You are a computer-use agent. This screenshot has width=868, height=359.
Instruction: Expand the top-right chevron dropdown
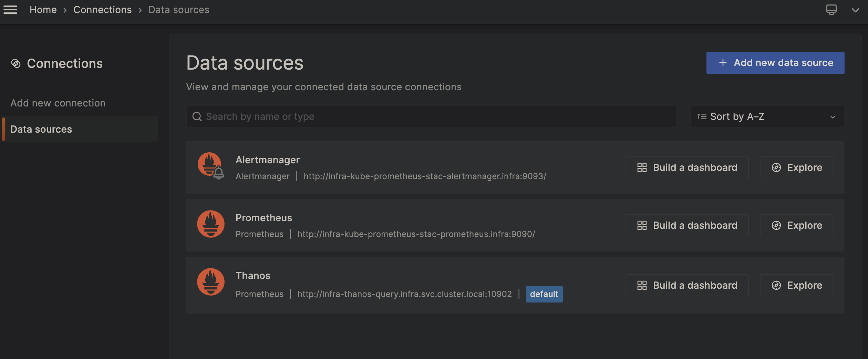click(856, 10)
